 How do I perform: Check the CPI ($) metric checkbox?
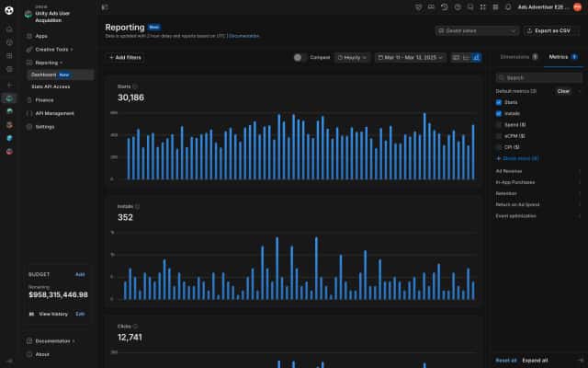[499, 147]
